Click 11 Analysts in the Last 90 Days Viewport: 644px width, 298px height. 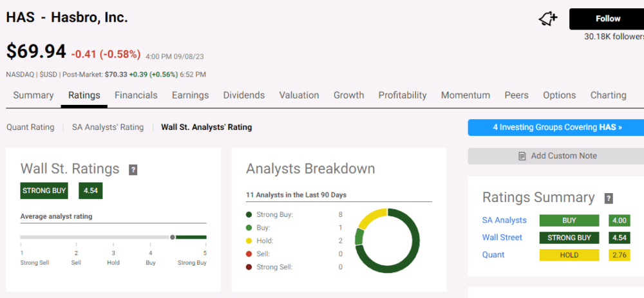point(296,195)
